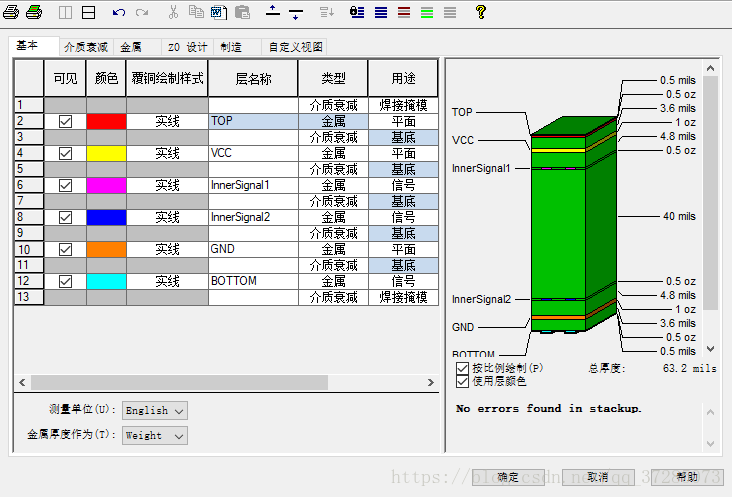The width and height of the screenshot is (732, 497).
Task: Click the black-and-white print icon
Action: (11, 12)
